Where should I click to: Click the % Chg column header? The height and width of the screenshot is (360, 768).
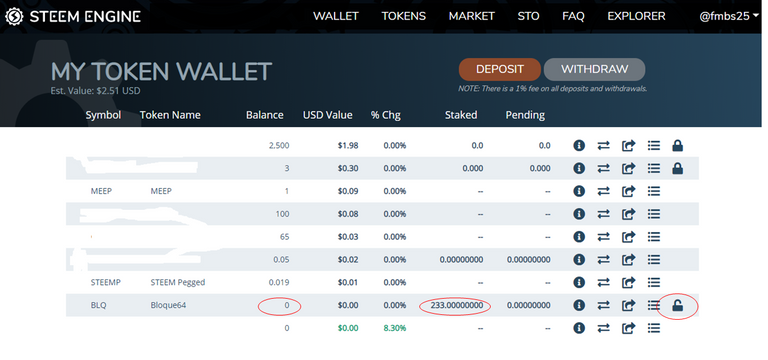pos(385,115)
